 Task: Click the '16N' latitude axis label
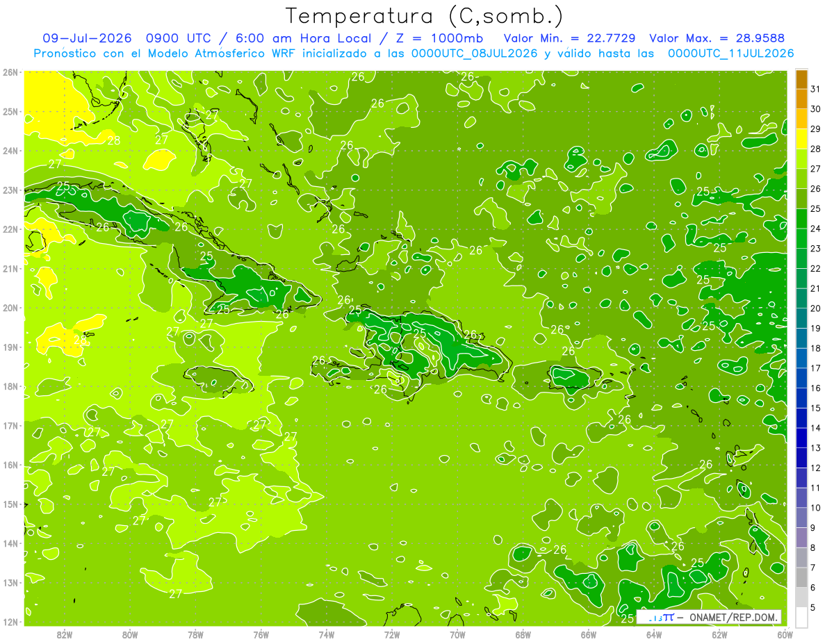click(10, 465)
